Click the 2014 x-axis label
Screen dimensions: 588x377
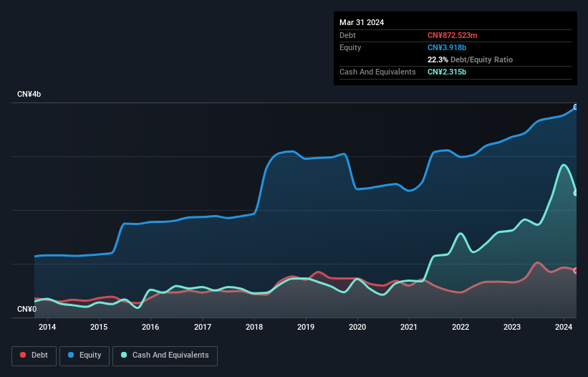click(x=47, y=327)
